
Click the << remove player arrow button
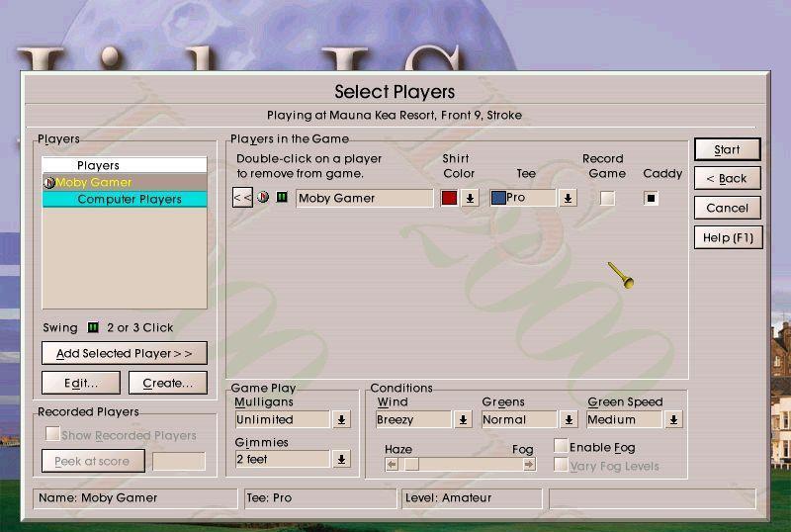tap(242, 198)
